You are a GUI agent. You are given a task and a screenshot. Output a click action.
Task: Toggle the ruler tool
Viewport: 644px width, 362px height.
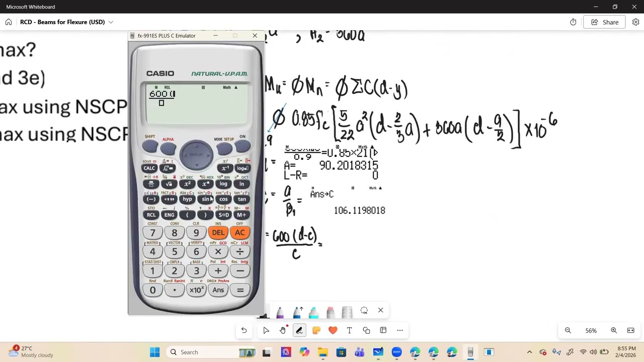tap(347, 312)
